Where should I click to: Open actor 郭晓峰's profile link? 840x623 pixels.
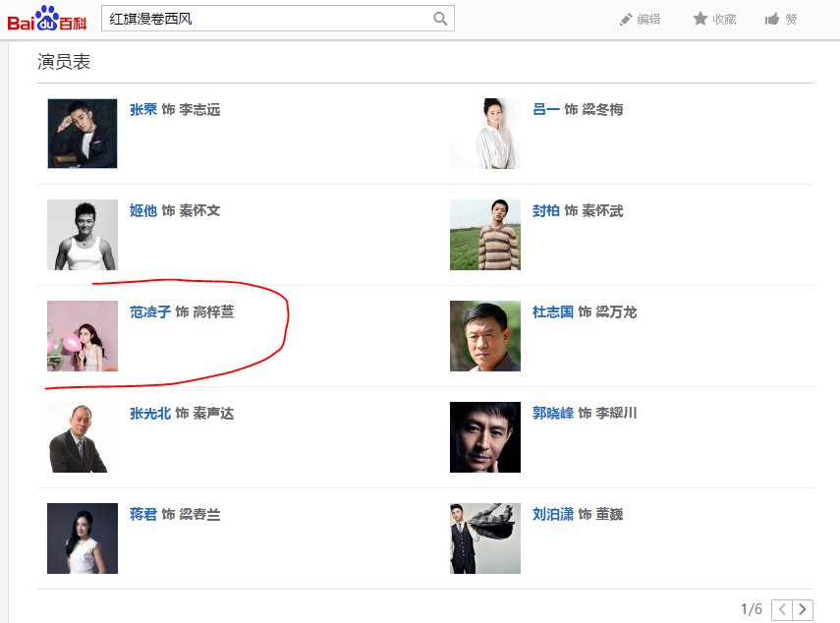[553, 414]
